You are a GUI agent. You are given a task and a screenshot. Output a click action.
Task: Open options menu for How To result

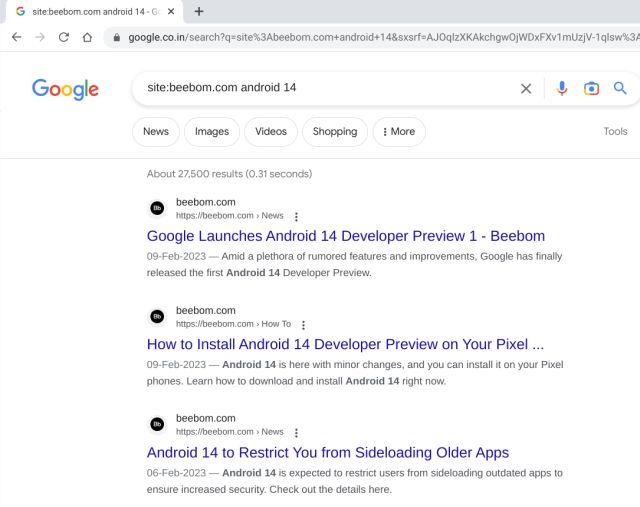303,325
